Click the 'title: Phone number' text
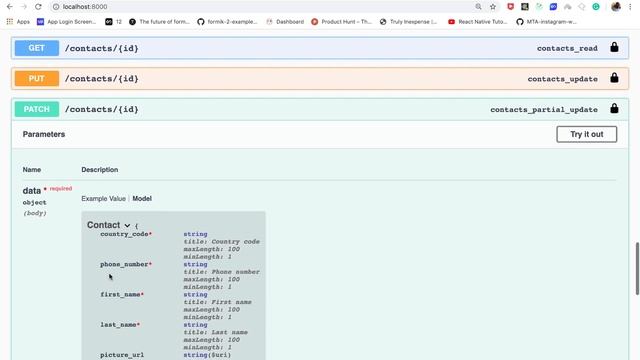The height and width of the screenshot is (360, 640). 221,272
